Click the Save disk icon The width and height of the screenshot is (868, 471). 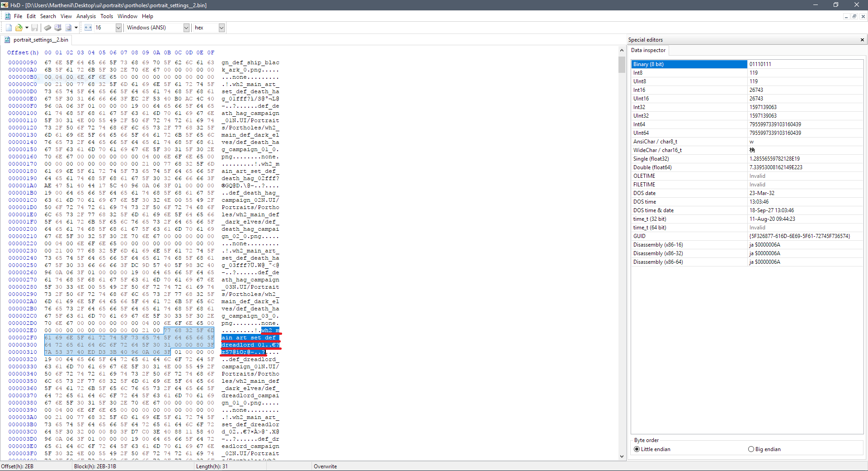[34, 28]
